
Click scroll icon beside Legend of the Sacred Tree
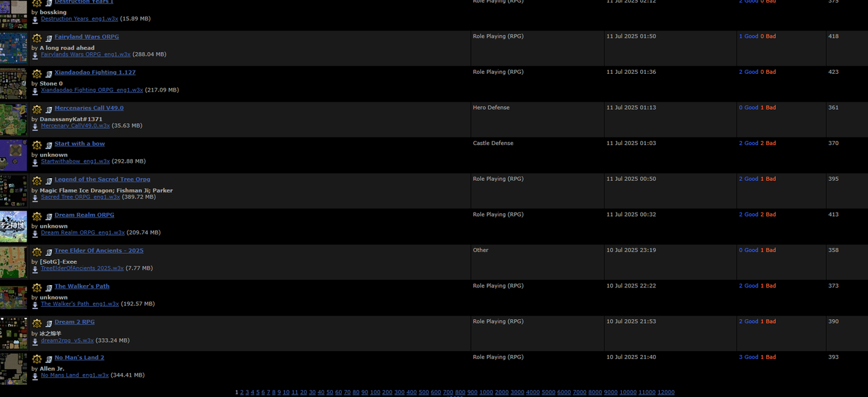click(49, 181)
